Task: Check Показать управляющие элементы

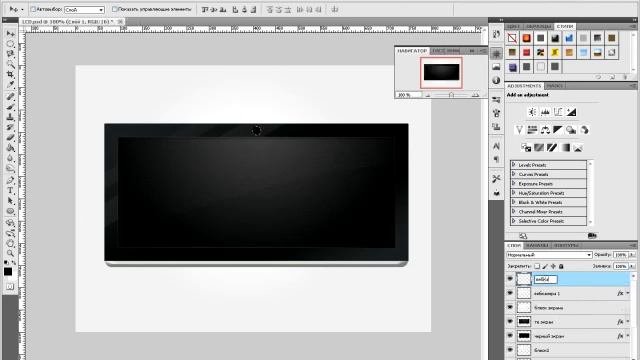Action: pos(115,9)
